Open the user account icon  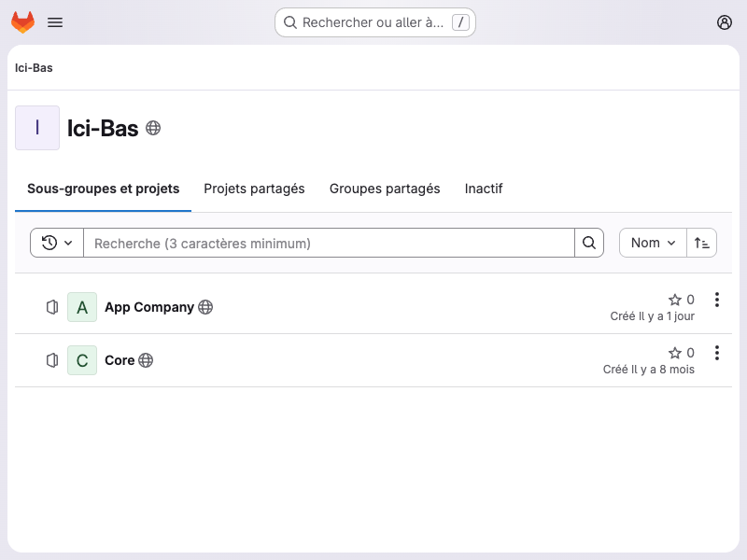pos(725,22)
